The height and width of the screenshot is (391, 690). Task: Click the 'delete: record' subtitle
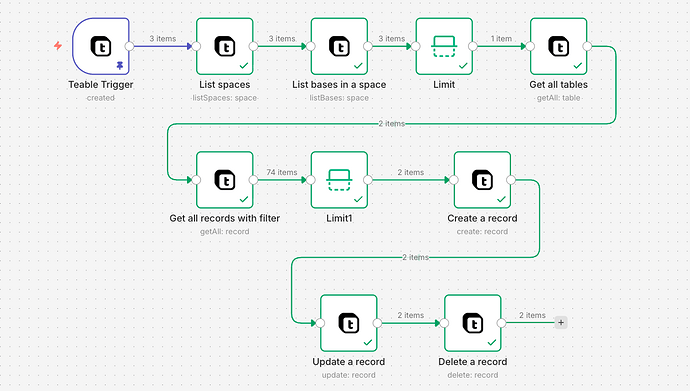pos(473,375)
